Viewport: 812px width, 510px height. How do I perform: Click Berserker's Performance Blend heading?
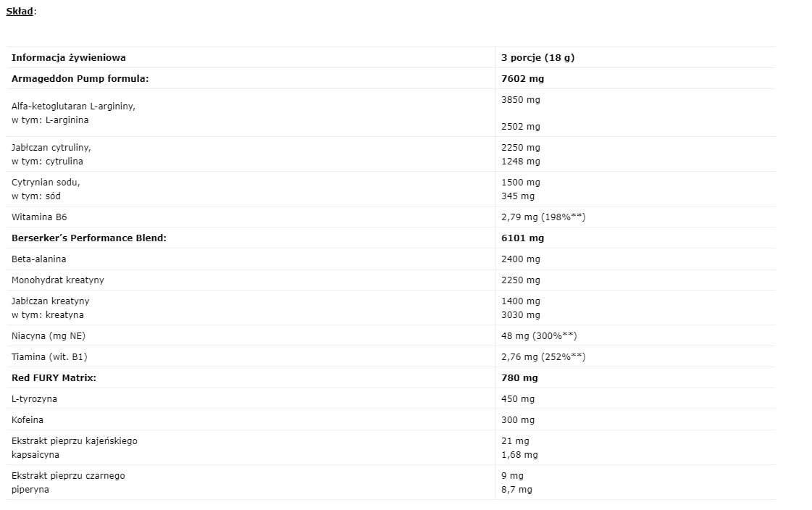click(88, 238)
